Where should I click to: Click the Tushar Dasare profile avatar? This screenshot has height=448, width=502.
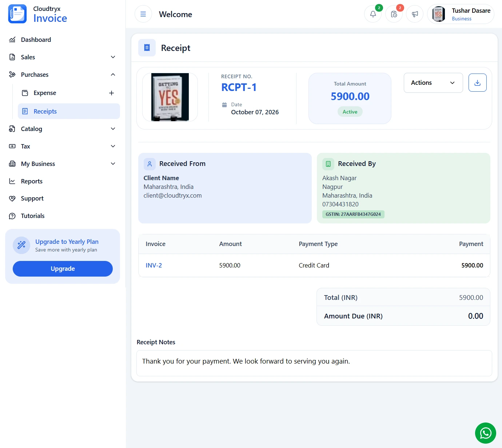click(x=439, y=14)
